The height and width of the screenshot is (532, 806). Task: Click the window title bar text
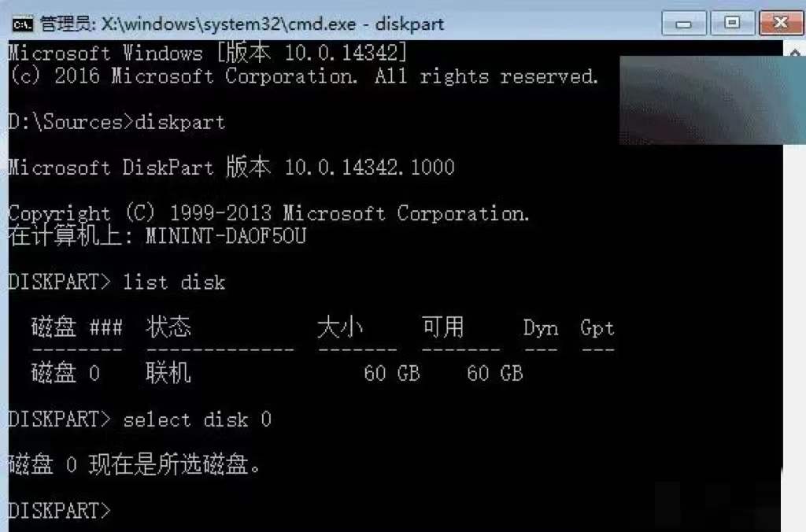(242, 24)
